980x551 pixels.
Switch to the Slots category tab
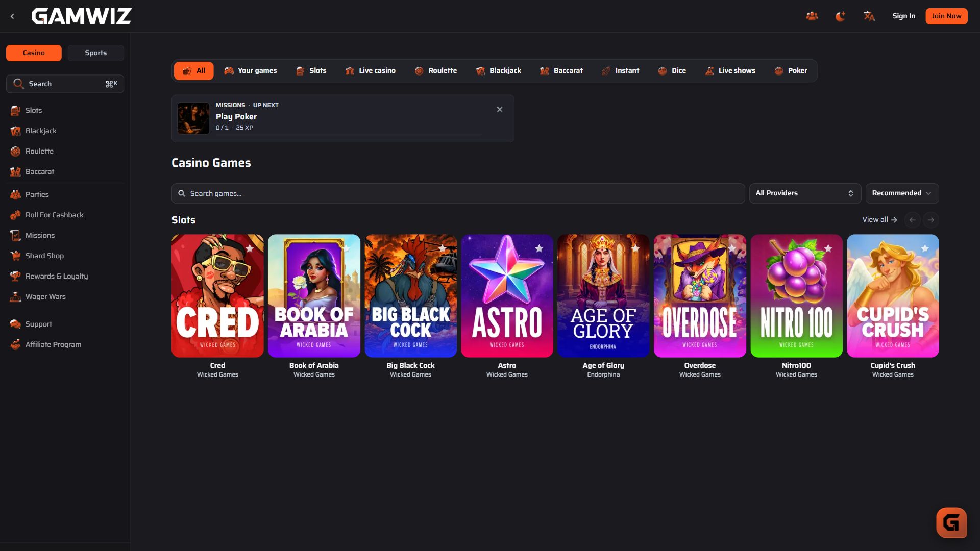click(x=311, y=71)
